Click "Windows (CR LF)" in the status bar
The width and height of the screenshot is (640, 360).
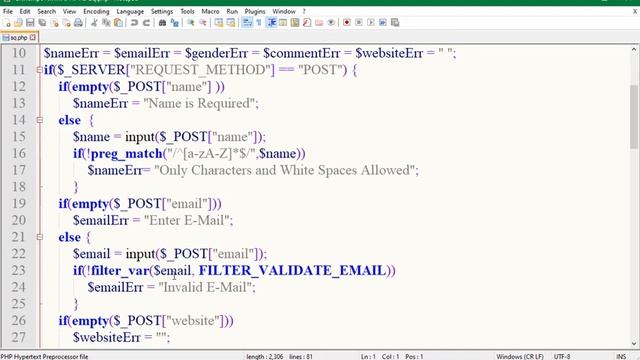click(x=520, y=357)
